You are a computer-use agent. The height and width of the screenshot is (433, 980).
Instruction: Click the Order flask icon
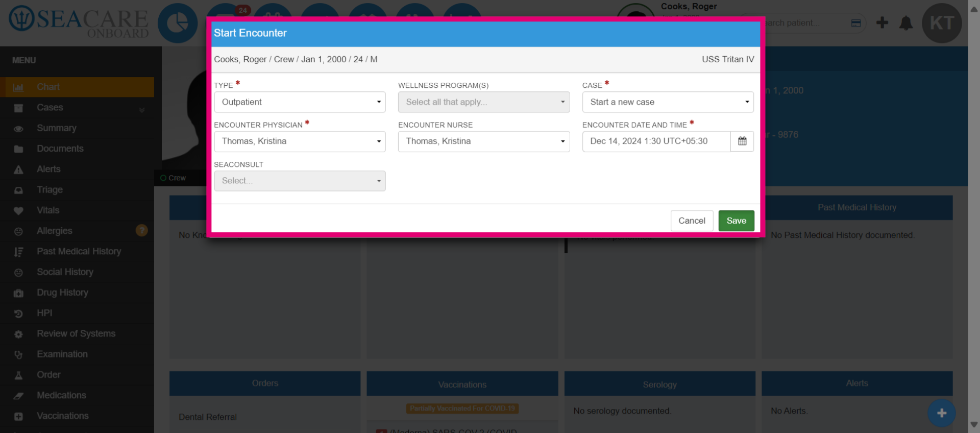click(18, 375)
